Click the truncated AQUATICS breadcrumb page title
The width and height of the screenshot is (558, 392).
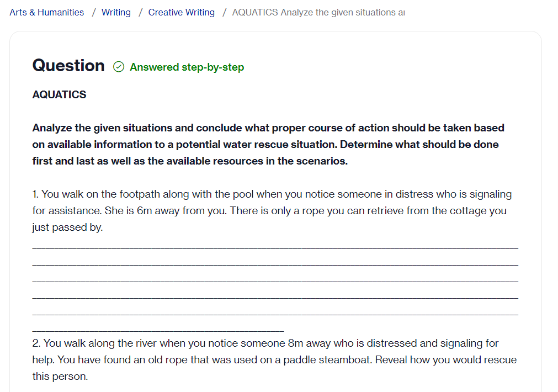click(x=318, y=13)
